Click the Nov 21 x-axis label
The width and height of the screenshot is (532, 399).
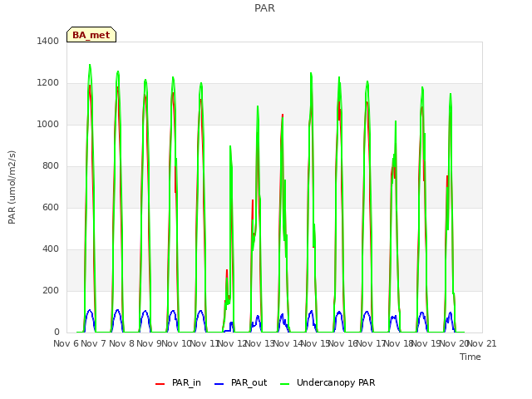pos(482,343)
